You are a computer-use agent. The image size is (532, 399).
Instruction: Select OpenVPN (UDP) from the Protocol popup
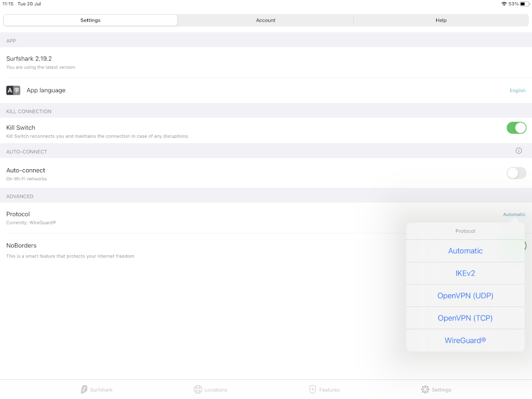(465, 295)
